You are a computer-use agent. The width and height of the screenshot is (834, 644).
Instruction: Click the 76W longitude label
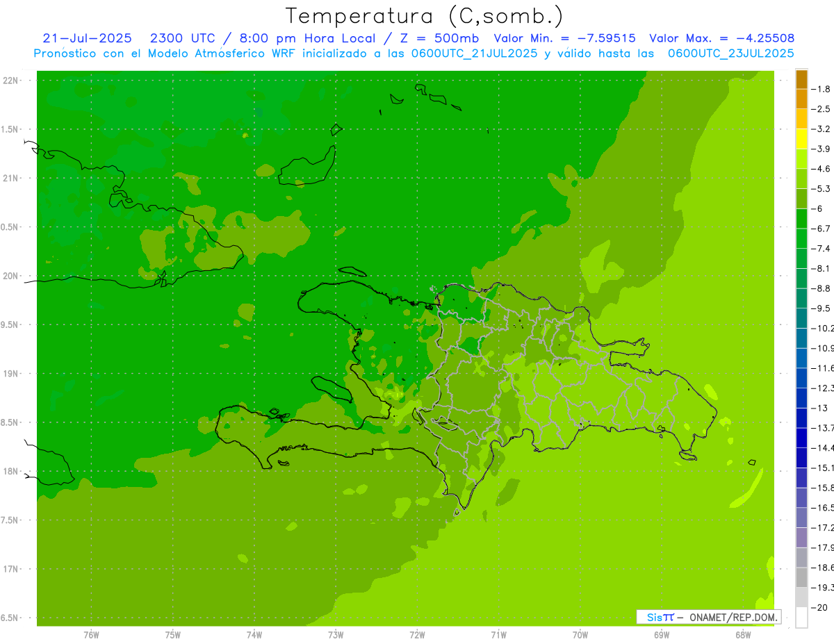click(x=91, y=635)
